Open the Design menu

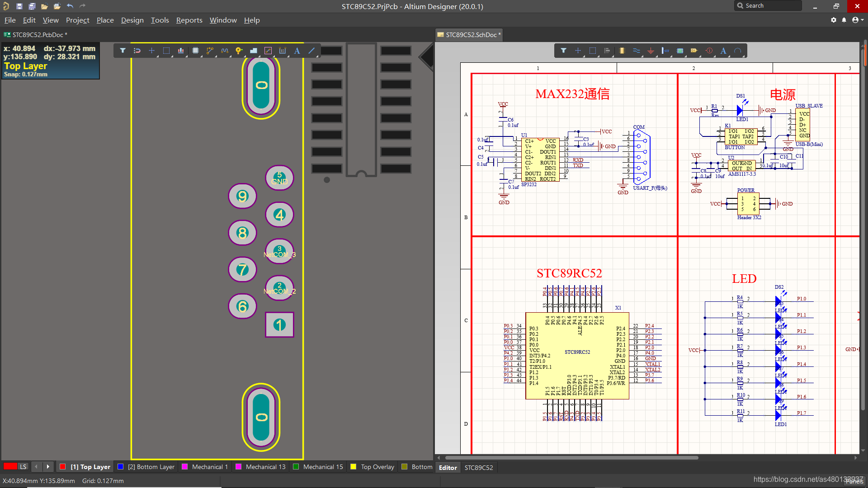pyautogui.click(x=132, y=20)
